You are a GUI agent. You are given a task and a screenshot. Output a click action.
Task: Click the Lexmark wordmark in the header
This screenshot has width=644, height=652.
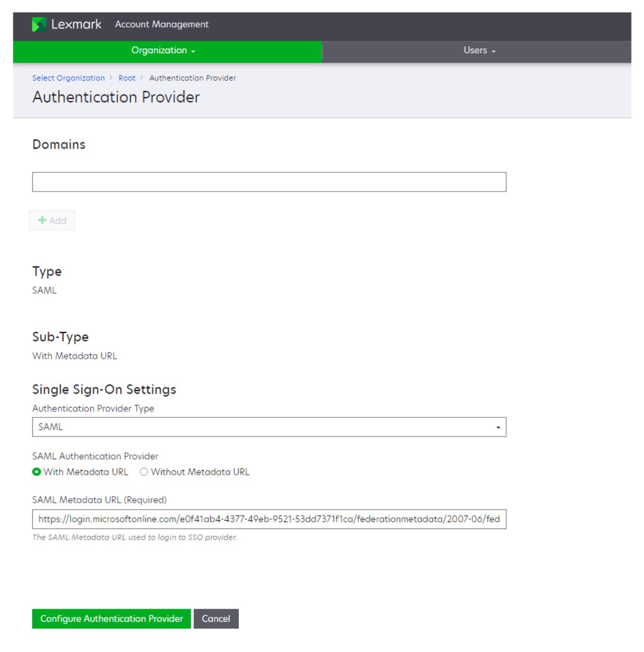[76, 24]
